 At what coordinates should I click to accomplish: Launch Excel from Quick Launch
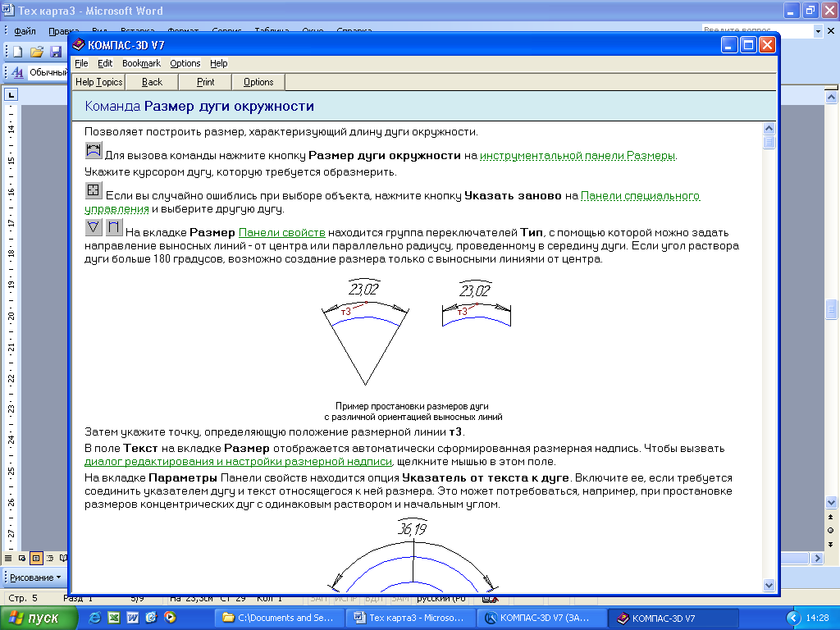114,618
